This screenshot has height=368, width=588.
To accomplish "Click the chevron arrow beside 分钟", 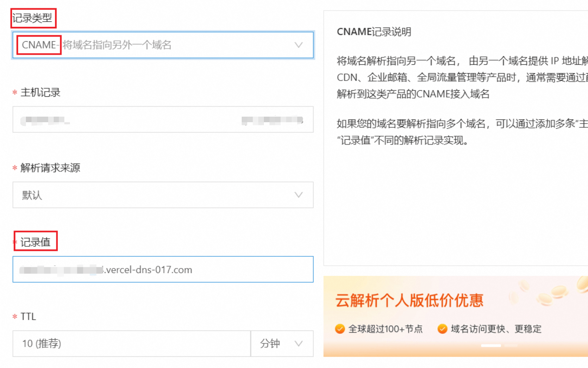I will click(x=299, y=343).
